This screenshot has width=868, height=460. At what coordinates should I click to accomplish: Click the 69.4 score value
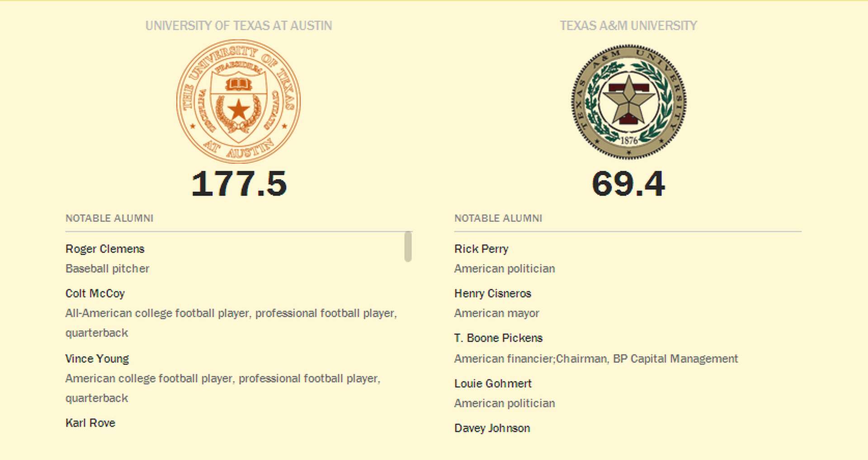pos(628,184)
